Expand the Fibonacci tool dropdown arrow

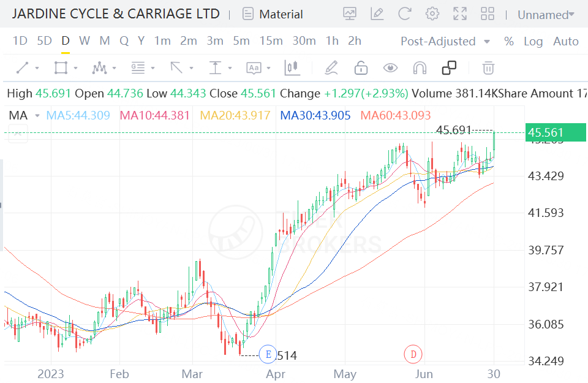153,68
